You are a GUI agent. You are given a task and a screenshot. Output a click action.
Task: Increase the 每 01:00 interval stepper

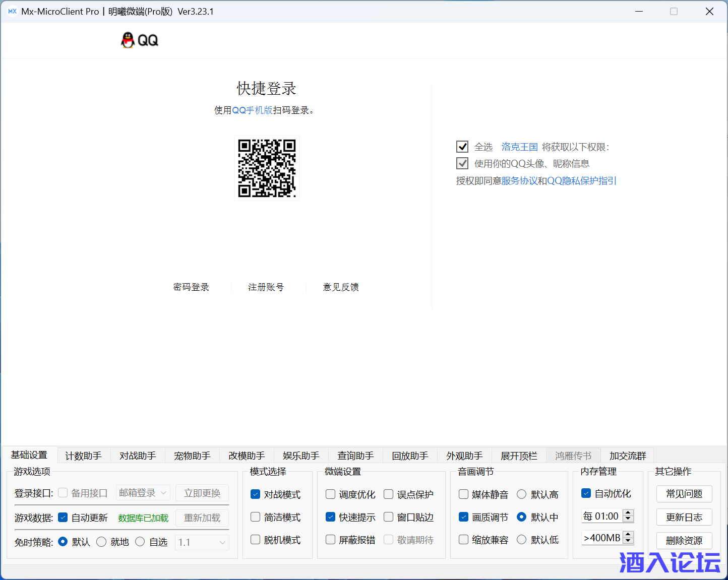click(628, 513)
